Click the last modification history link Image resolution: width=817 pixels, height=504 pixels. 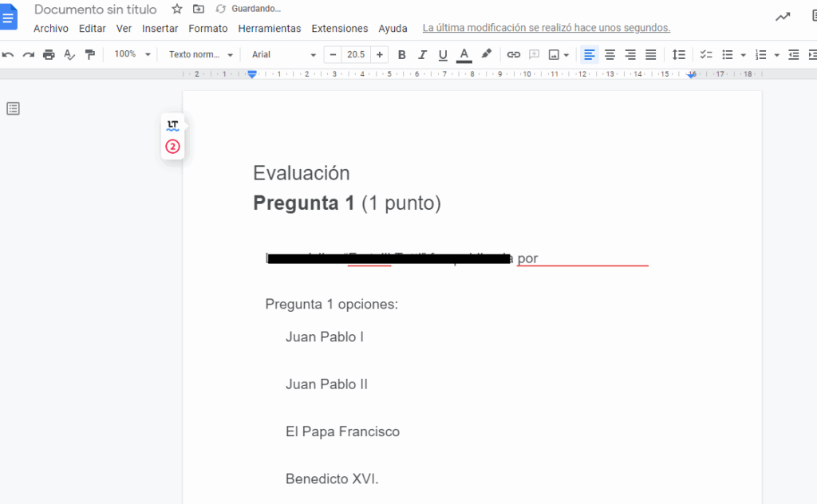[546, 28]
